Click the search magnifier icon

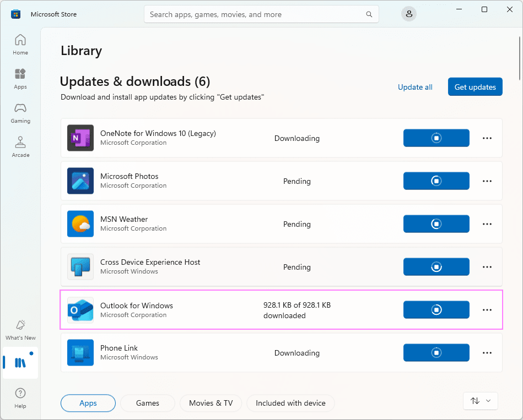pyautogui.click(x=369, y=14)
